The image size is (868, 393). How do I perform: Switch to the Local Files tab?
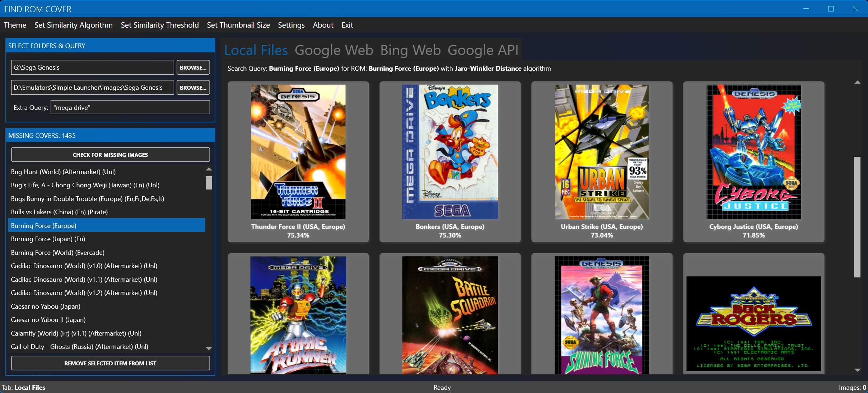[256, 50]
